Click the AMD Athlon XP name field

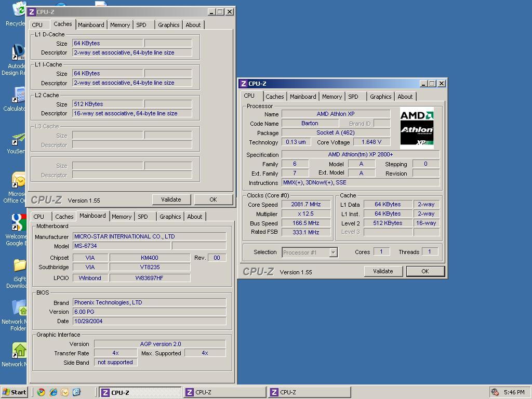click(336, 114)
